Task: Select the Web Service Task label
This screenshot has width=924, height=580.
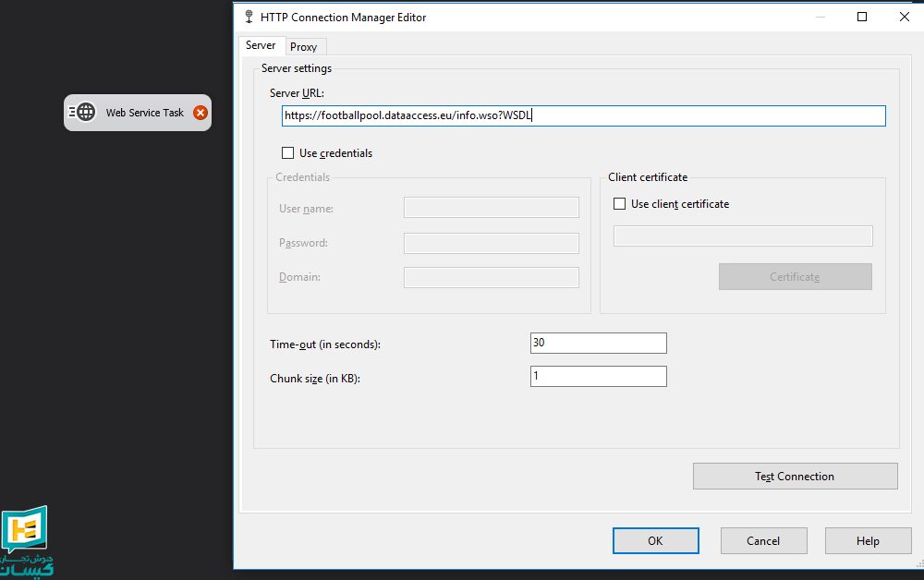Action: [x=145, y=113]
